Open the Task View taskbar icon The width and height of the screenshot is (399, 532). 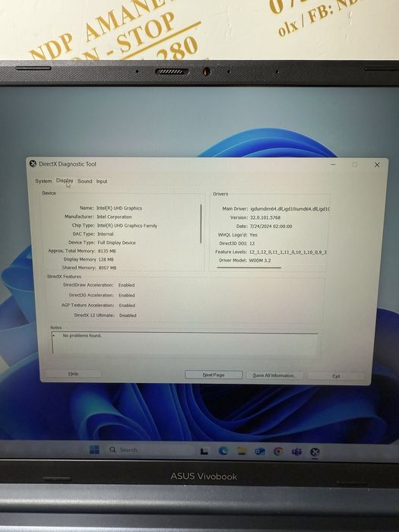[x=204, y=451]
